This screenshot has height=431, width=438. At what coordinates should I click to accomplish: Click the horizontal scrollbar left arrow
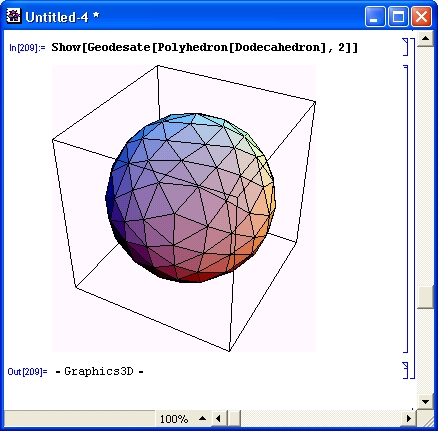[218, 418]
